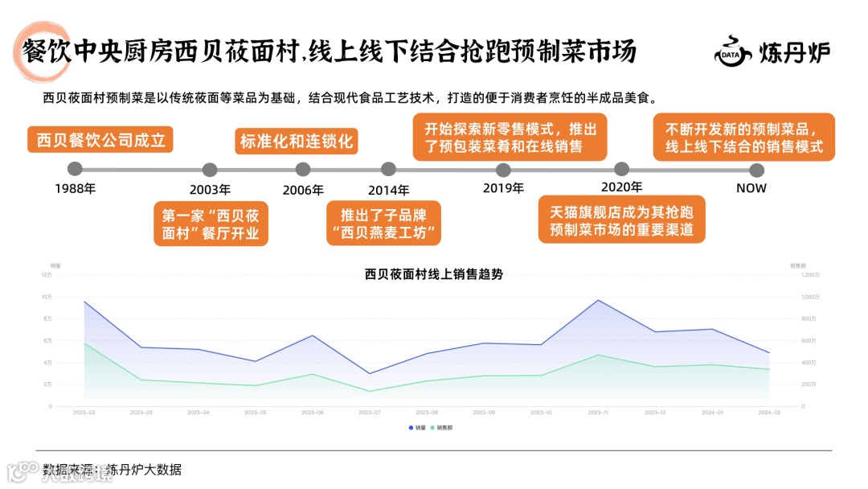Click the 2023-12 x-axis label
The height and width of the screenshot is (489, 868).
pos(655,413)
